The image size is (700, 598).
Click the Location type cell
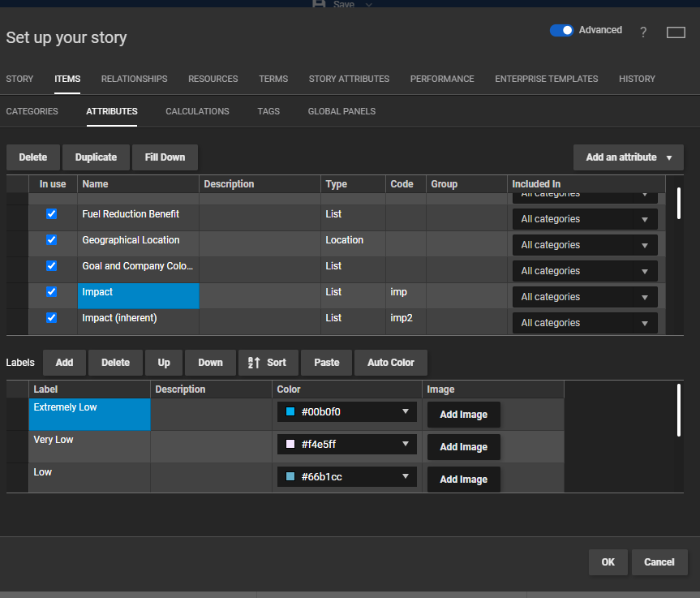tap(353, 244)
